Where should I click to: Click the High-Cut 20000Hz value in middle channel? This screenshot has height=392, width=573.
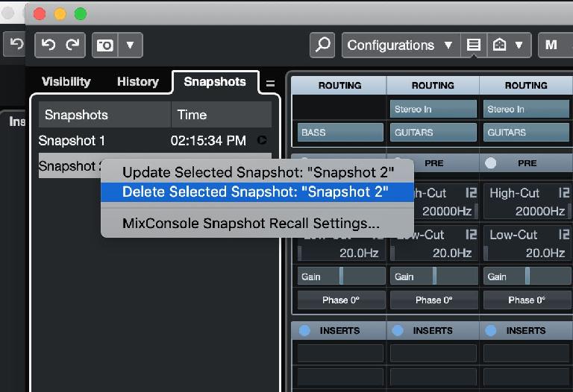[447, 211]
